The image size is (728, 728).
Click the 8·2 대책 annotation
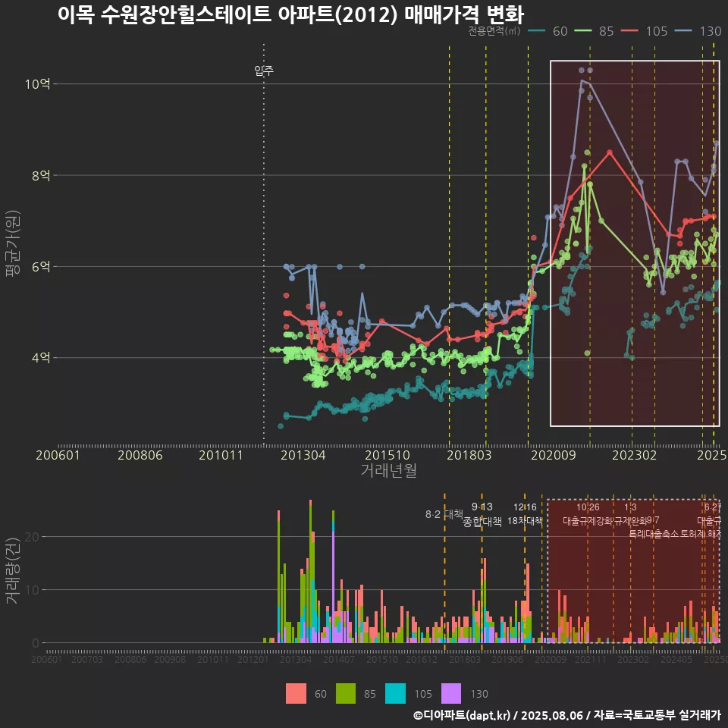coord(444,514)
